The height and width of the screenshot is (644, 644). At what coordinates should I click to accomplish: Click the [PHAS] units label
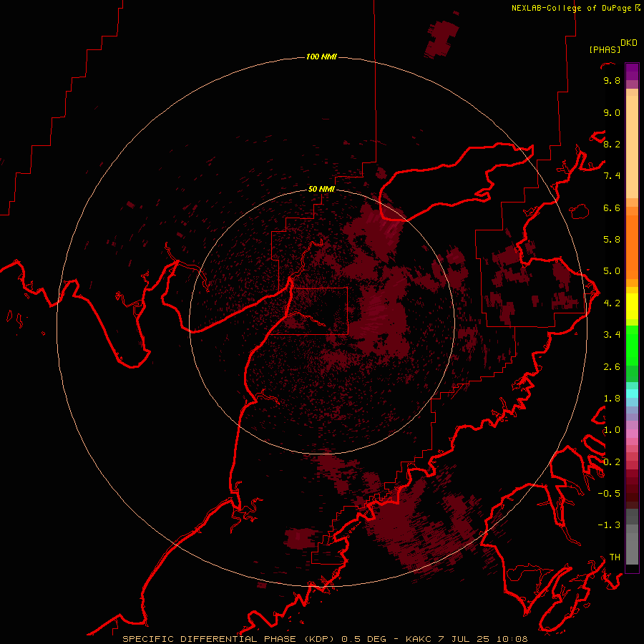[605, 49]
